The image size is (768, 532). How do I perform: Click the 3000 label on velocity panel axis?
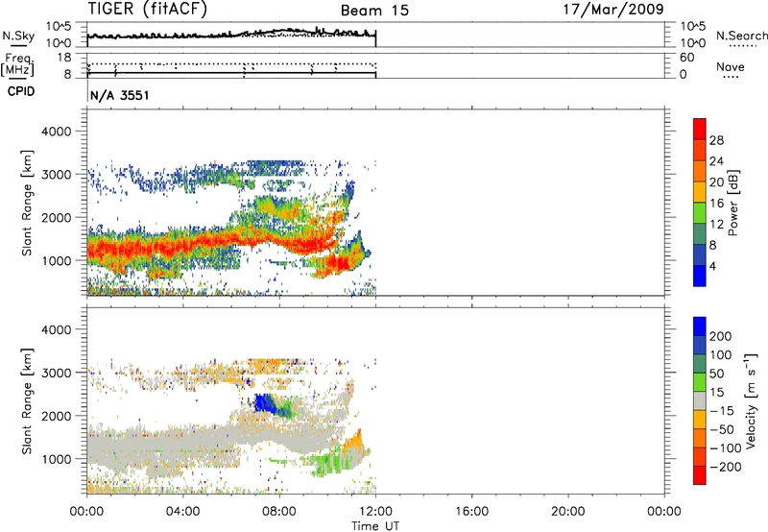tap(56, 373)
